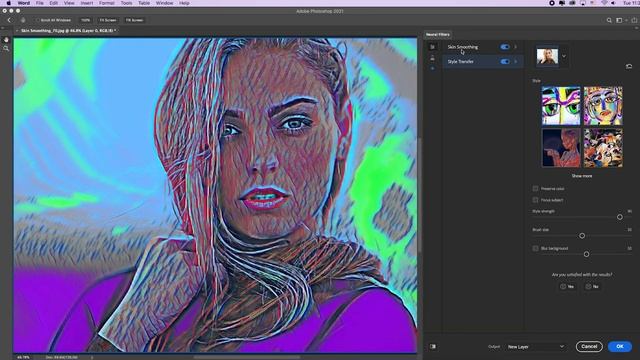
Task: Open the Tools menu
Action: pos(127,3)
